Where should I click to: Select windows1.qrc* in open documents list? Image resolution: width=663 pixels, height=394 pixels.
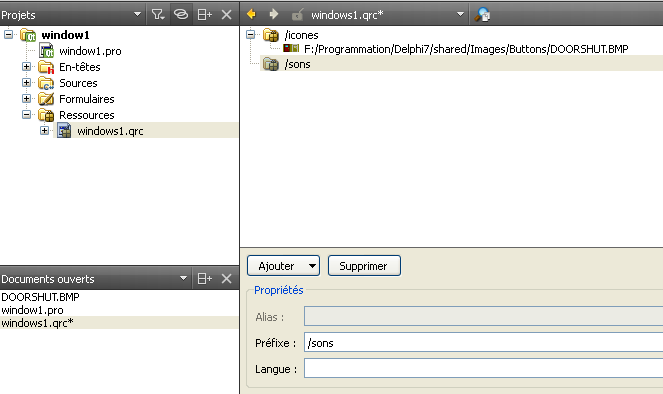(119, 323)
